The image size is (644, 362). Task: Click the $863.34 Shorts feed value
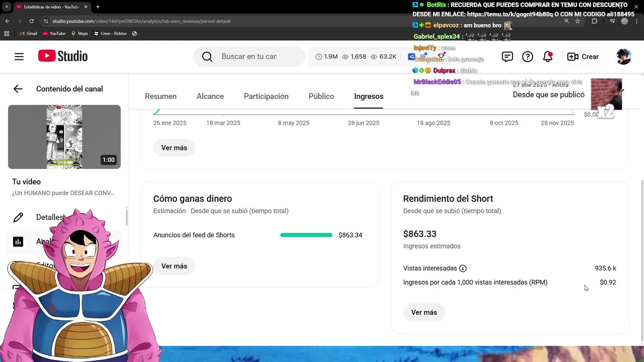350,235
